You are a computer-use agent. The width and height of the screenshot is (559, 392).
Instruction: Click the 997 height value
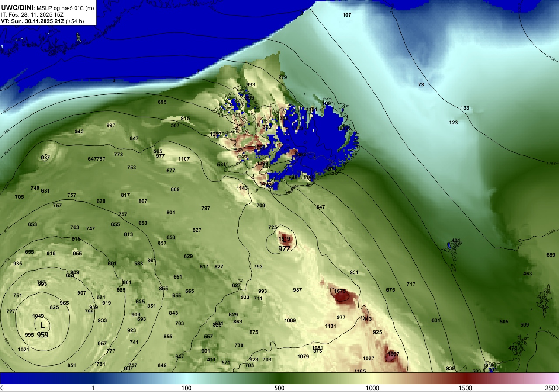111,125
